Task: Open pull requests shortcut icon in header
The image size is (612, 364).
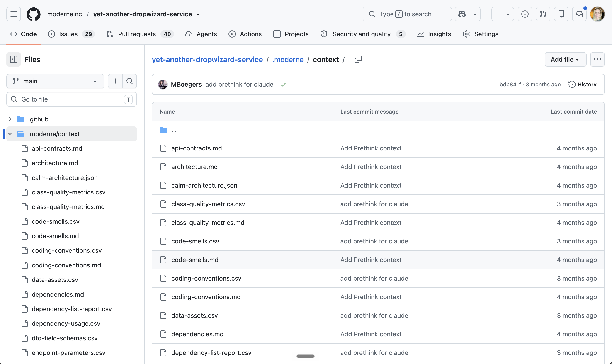Action: (543, 14)
